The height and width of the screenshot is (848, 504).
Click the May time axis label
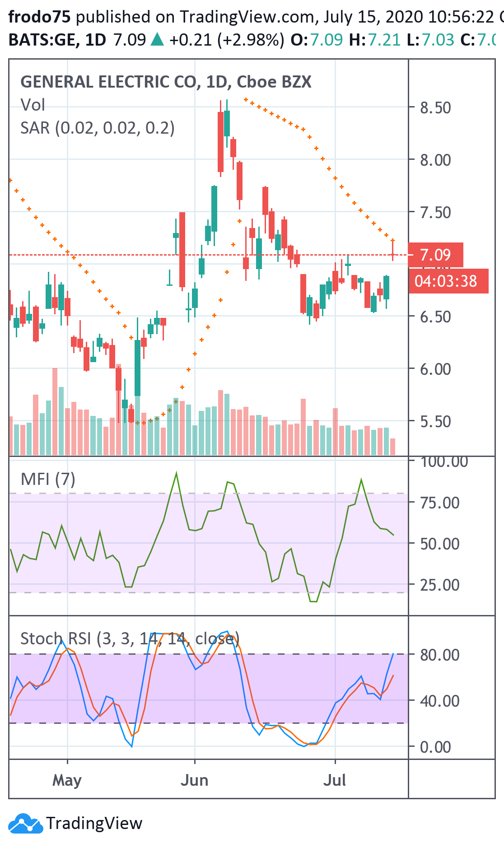pyautogui.click(x=67, y=781)
